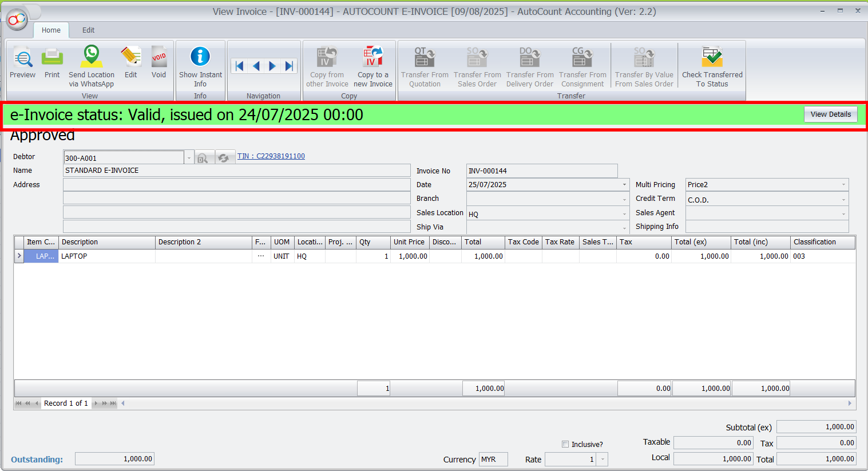Click the Void invoice icon
868x471 pixels.
point(158,63)
